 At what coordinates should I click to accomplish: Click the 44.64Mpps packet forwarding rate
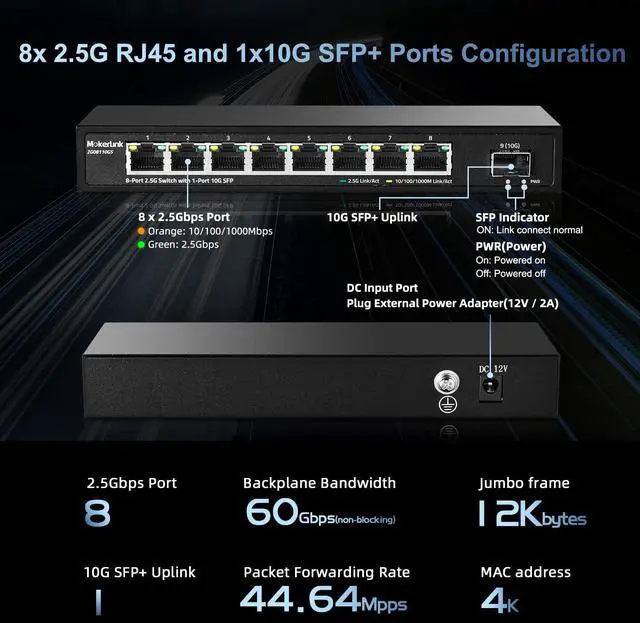point(323,600)
